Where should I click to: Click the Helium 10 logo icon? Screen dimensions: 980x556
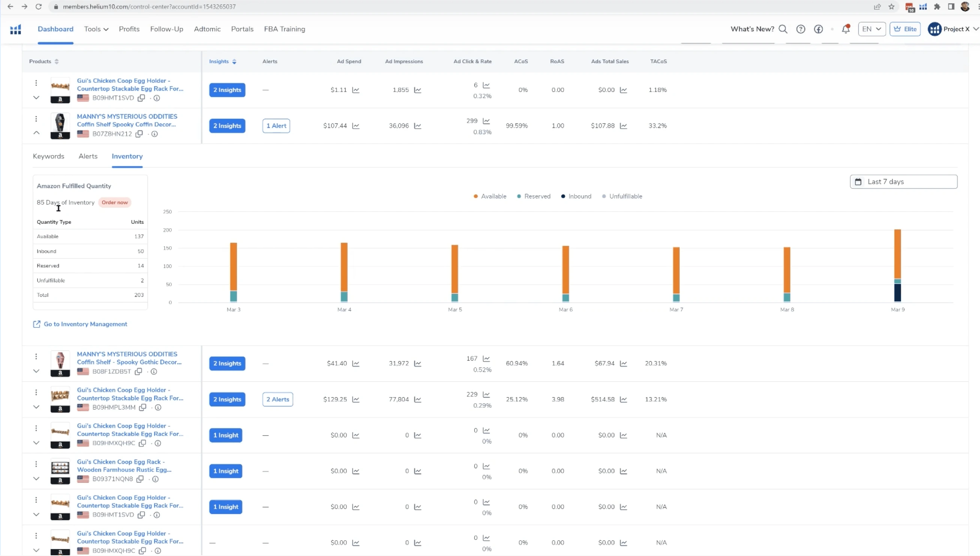coord(15,29)
